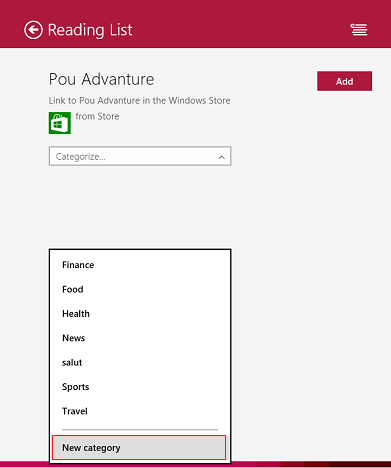Click the green Windows Store icon
391x468 pixels.
(x=60, y=123)
